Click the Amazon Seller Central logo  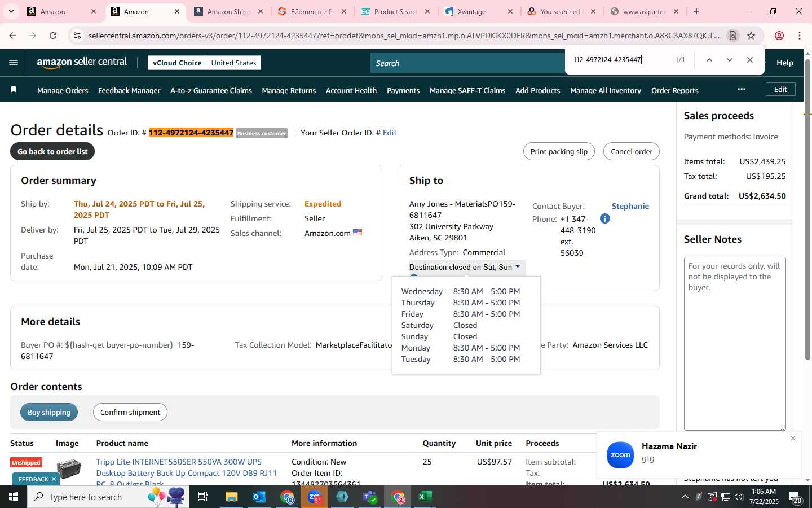[x=82, y=63]
